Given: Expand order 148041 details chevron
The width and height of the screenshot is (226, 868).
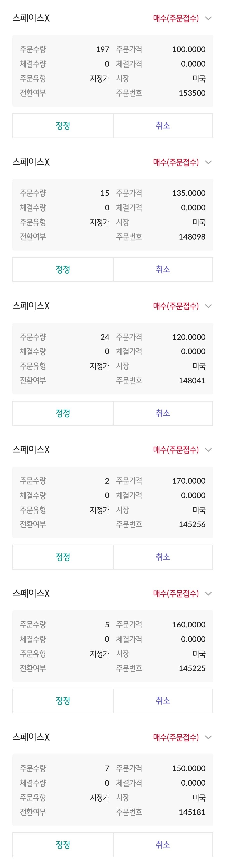Looking at the screenshot, I should (208, 306).
